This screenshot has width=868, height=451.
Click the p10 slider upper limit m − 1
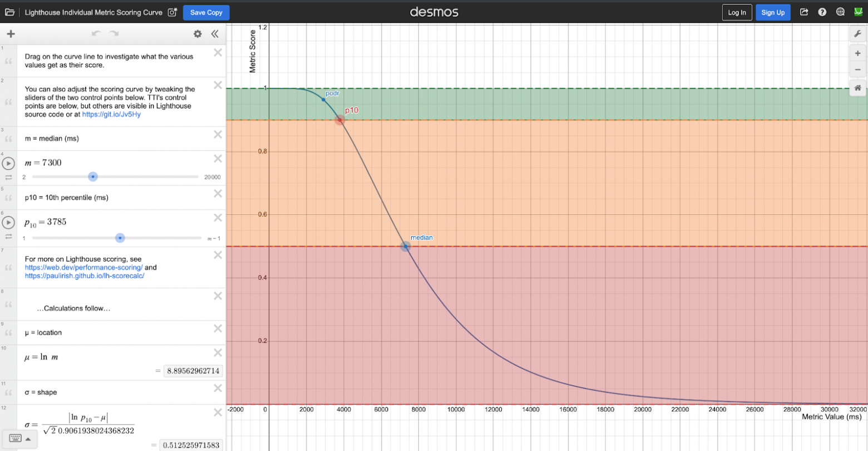click(214, 238)
